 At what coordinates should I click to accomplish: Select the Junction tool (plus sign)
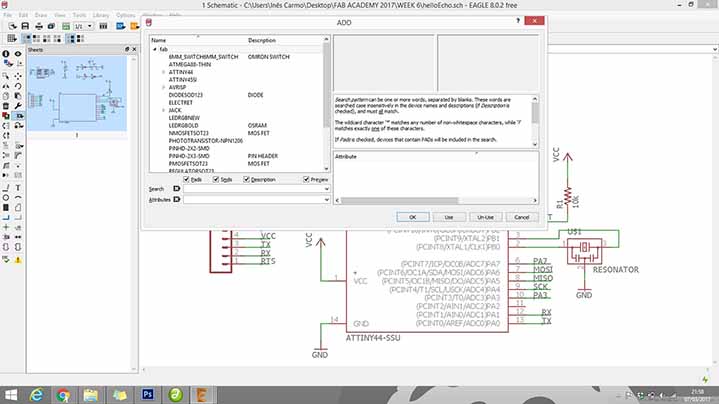(x=6, y=227)
